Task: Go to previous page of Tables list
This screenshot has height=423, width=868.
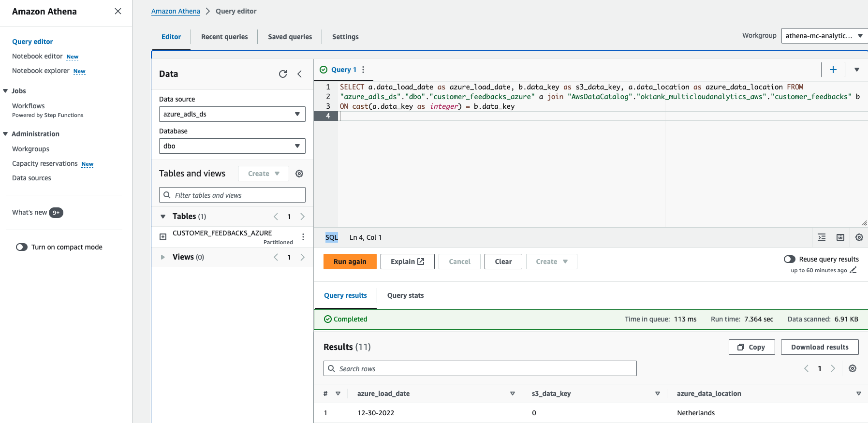Action: (276, 217)
